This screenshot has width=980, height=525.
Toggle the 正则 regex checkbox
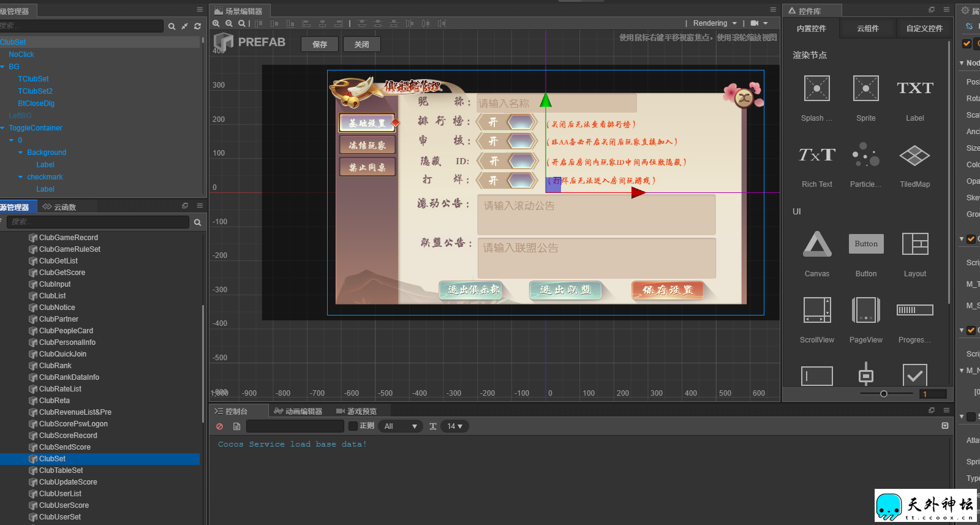pyautogui.click(x=353, y=426)
